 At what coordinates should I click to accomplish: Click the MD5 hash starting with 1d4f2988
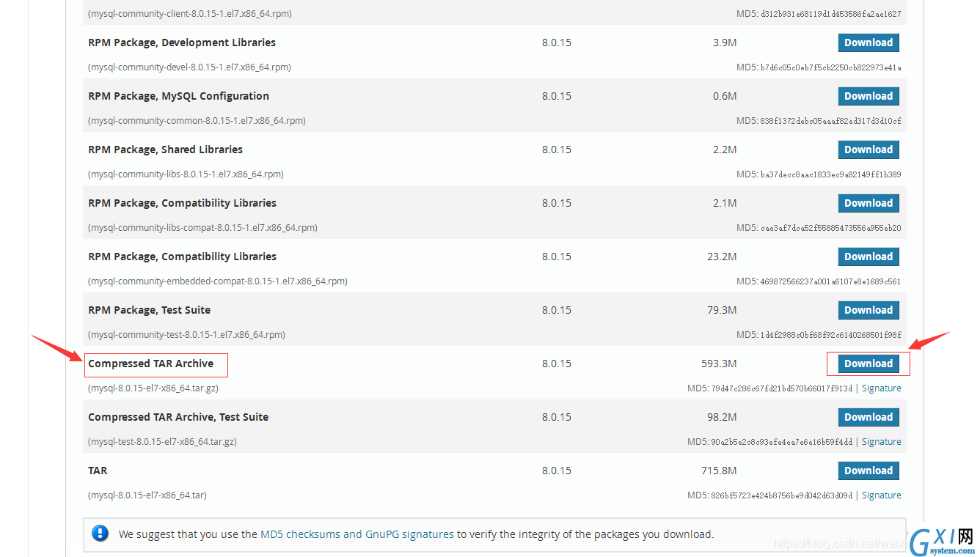tap(832, 335)
